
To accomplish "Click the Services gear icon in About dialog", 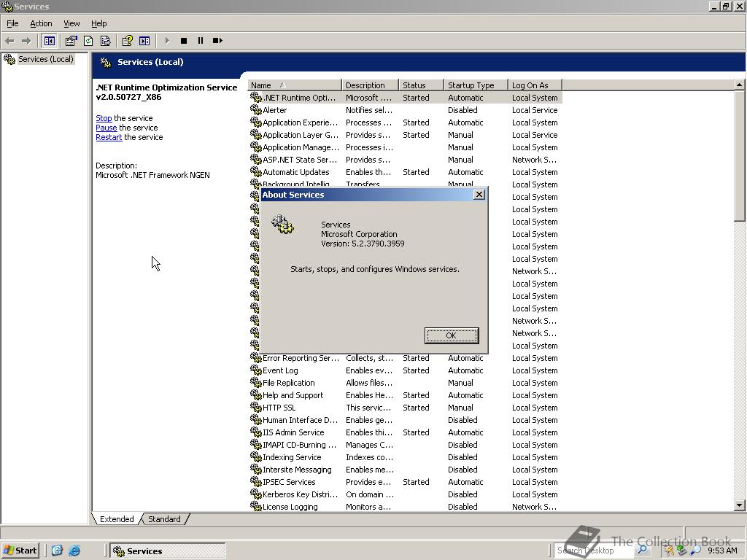I will [283, 225].
